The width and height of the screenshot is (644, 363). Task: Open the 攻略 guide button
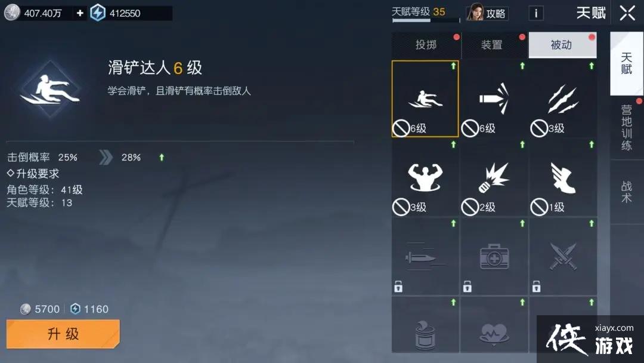pos(488,13)
